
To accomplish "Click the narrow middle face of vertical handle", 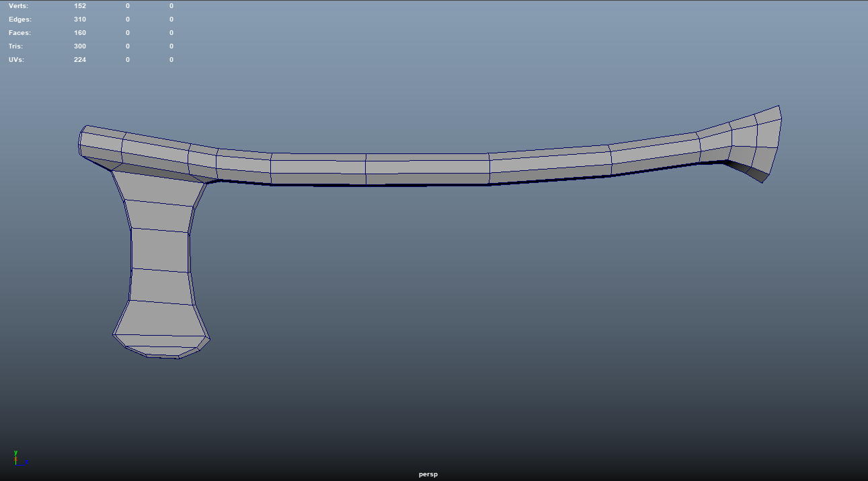I will click(x=160, y=250).
